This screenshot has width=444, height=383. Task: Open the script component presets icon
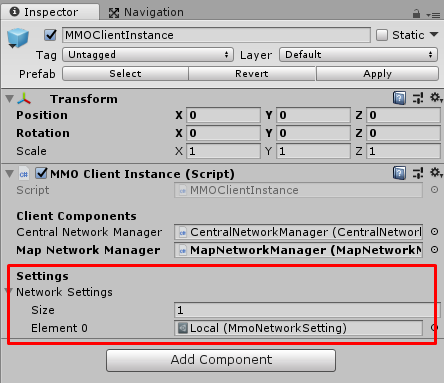(418, 173)
